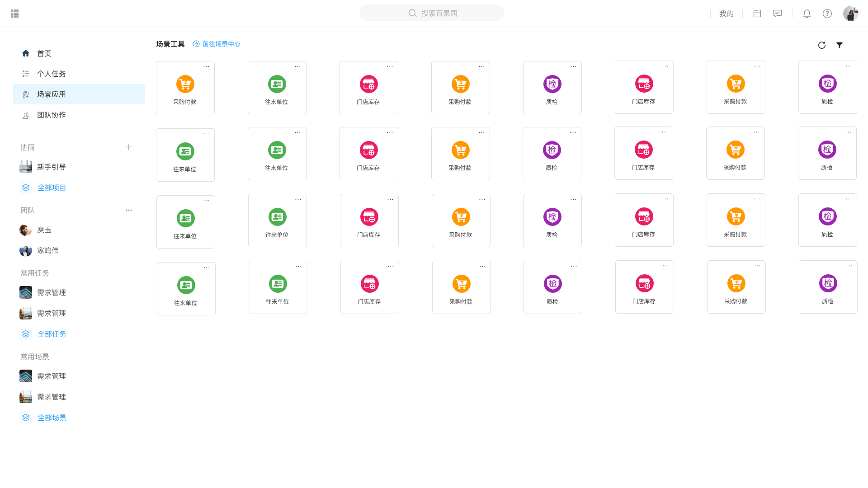Open the 全部项目 link

[52, 188]
